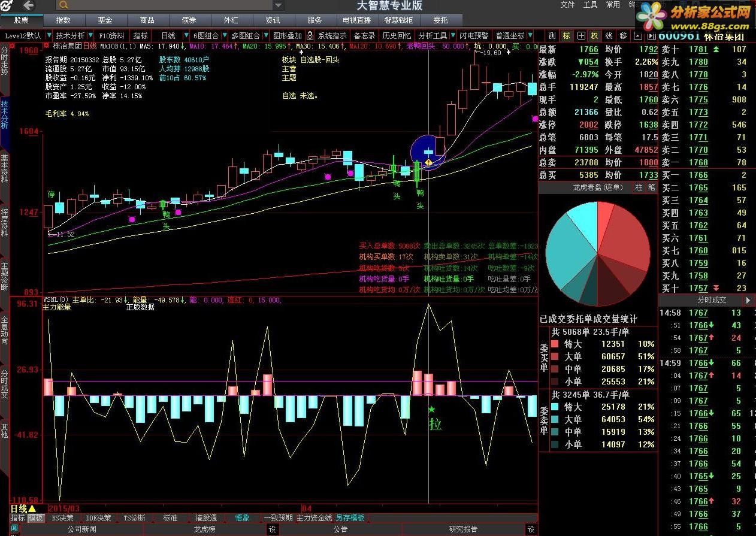The height and width of the screenshot is (536, 756).
Task: Toggle the 标 marker icon
Action: coord(566,36)
